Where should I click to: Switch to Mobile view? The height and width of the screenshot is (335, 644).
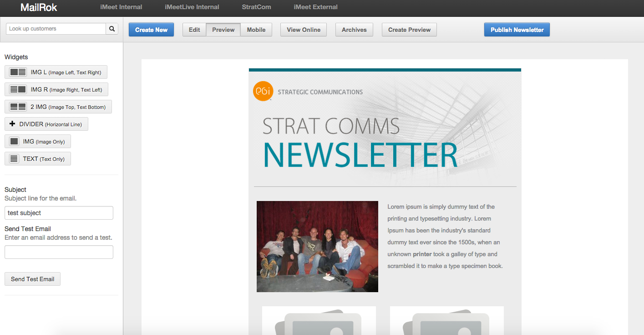tap(256, 30)
